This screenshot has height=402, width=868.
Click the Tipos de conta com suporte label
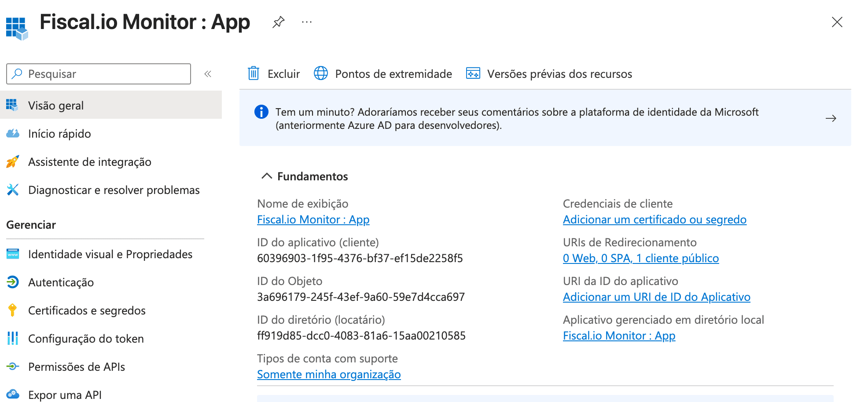coord(327,358)
